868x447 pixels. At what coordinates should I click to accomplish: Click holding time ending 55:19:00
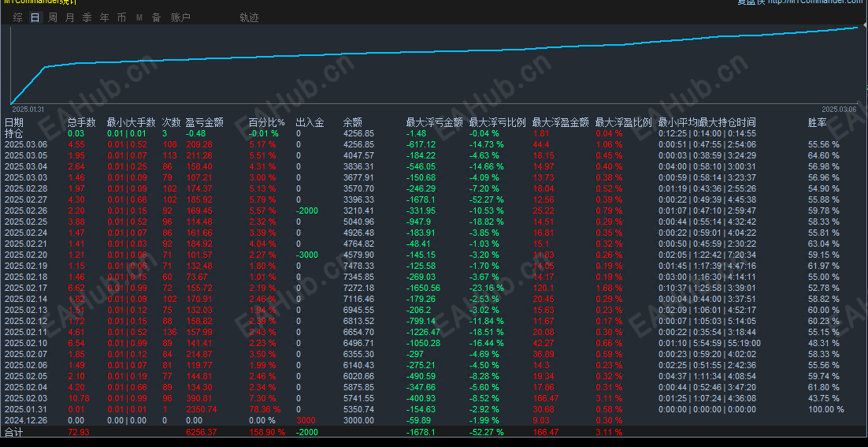[x=709, y=343]
